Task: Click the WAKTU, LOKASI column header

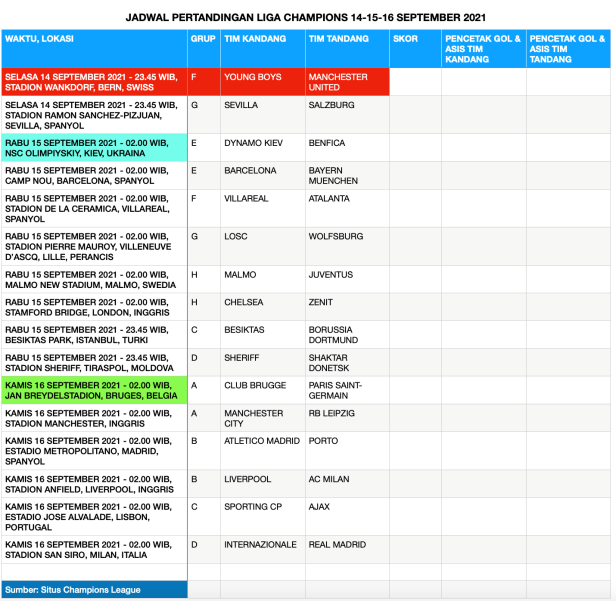Action: click(x=93, y=48)
